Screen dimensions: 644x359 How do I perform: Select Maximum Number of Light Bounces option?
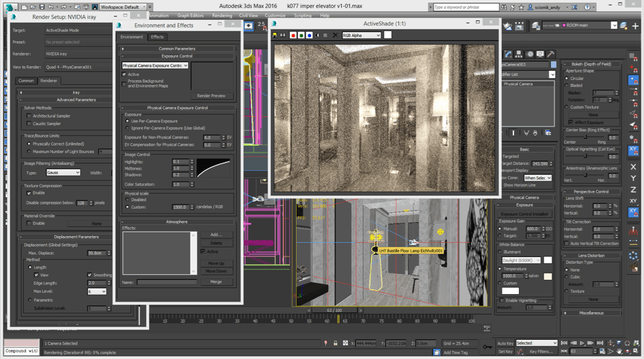tap(29, 152)
